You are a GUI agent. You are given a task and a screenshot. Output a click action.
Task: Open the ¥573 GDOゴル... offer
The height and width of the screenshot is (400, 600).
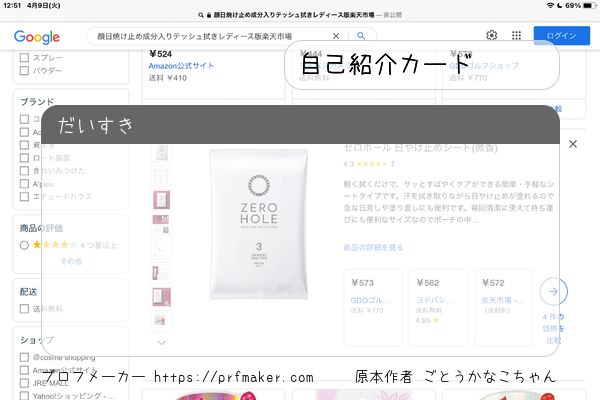pos(373,307)
